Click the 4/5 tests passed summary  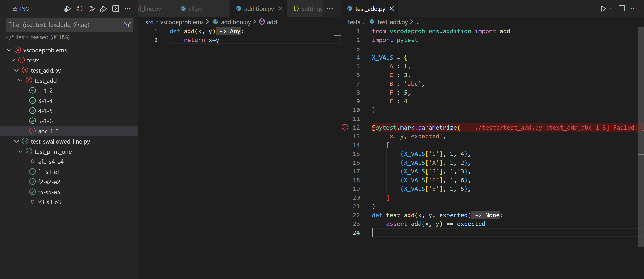tap(38, 37)
